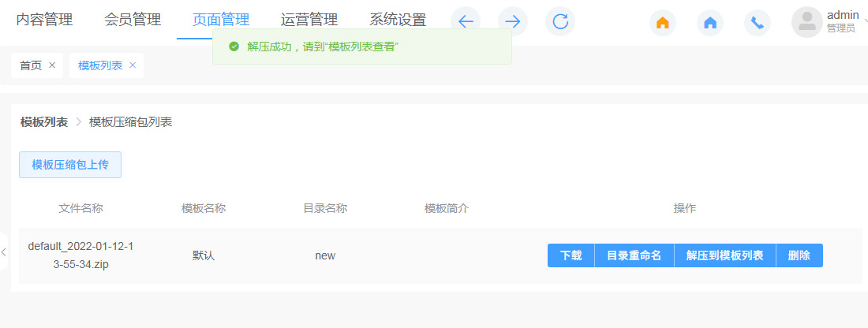Click the 管理员 role label

[841, 28]
